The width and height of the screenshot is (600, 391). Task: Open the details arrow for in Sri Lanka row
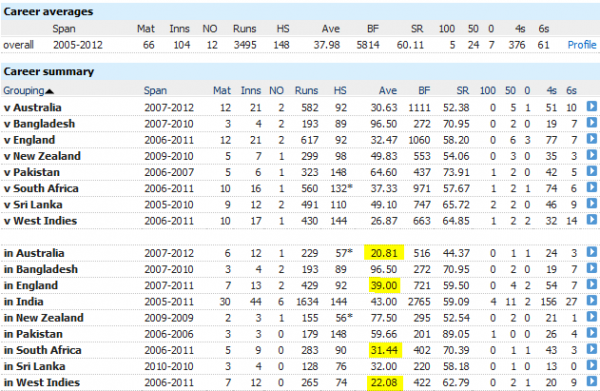point(592,365)
